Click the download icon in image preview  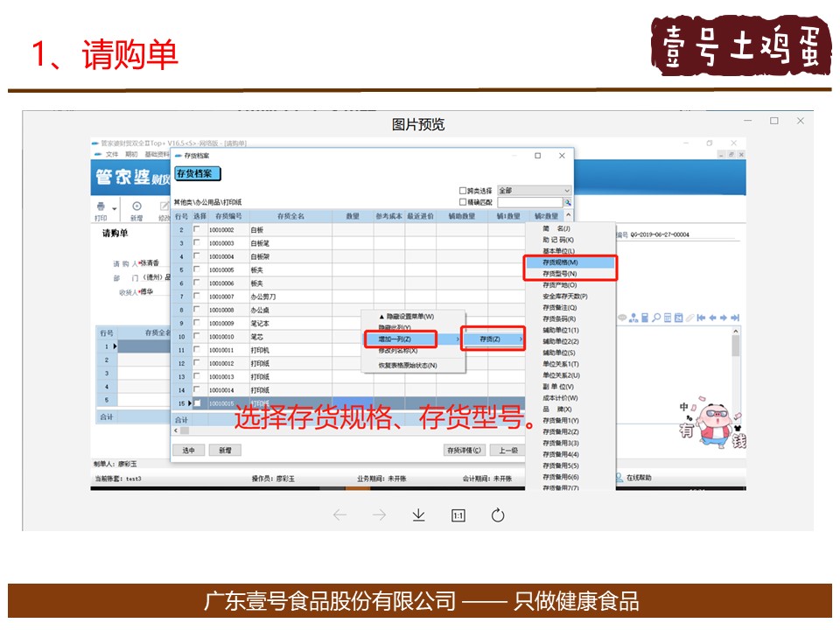(x=418, y=515)
